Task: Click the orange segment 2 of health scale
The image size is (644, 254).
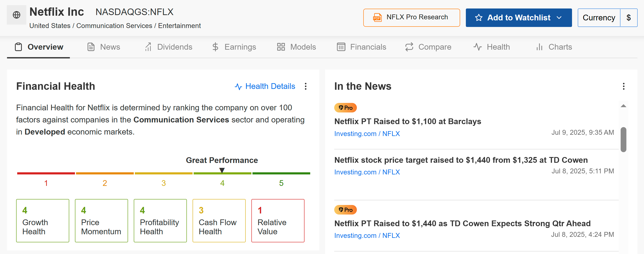Action: click(105, 173)
